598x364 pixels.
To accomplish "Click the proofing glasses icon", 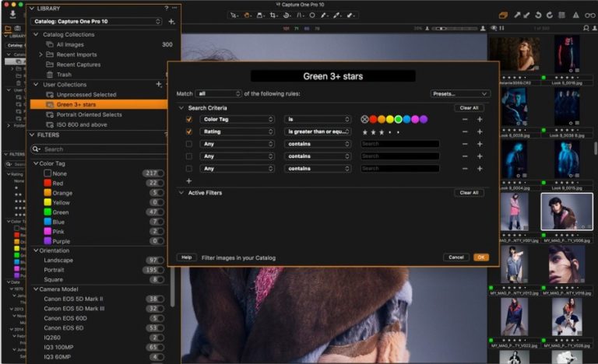I will pos(590,16).
